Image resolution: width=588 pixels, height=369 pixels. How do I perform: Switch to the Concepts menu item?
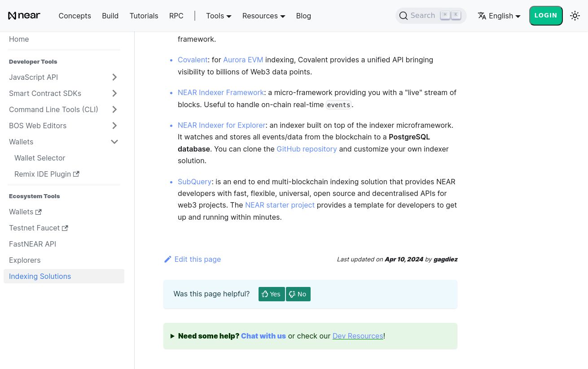pos(75,16)
